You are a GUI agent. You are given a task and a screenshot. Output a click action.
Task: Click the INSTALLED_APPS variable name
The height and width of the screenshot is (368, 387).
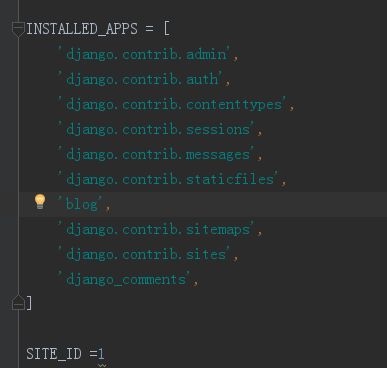click(x=82, y=29)
